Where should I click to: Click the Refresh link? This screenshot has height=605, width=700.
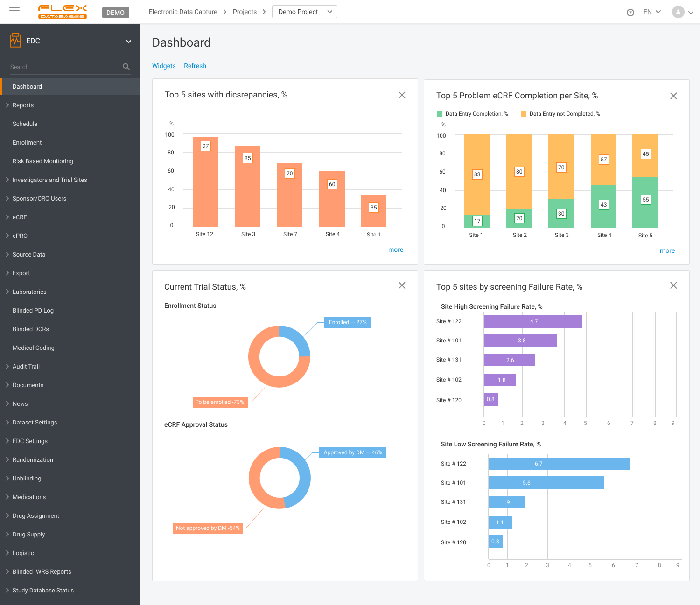(195, 66)
